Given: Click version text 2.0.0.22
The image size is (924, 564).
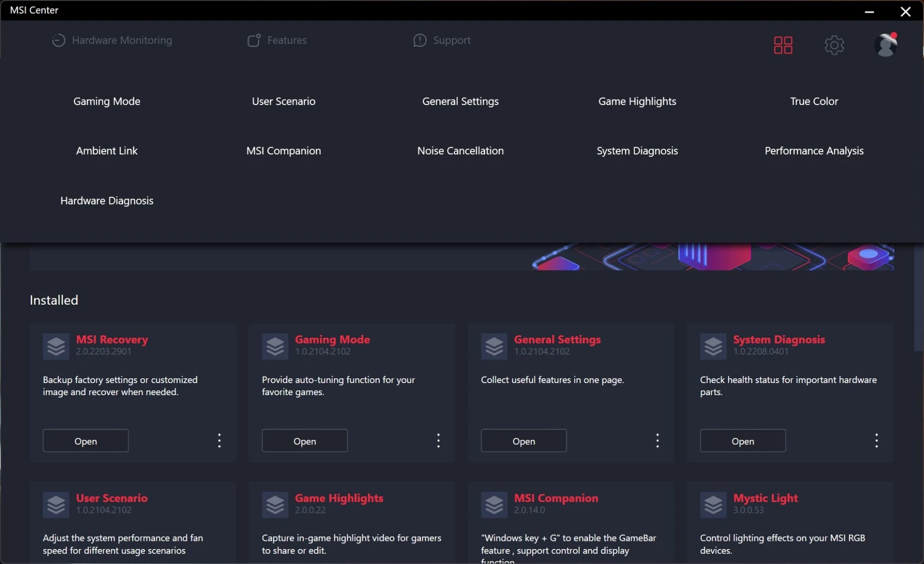Looking at the screenshot, I should 310,510.
